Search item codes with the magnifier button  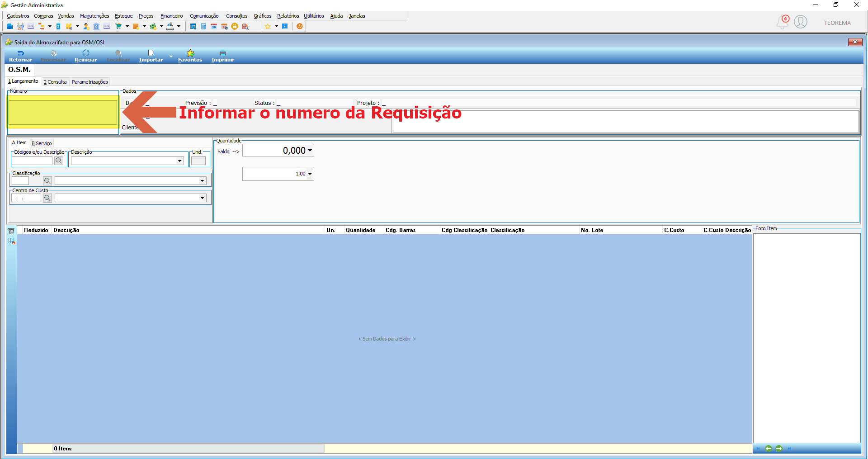(x=59, y=161)
